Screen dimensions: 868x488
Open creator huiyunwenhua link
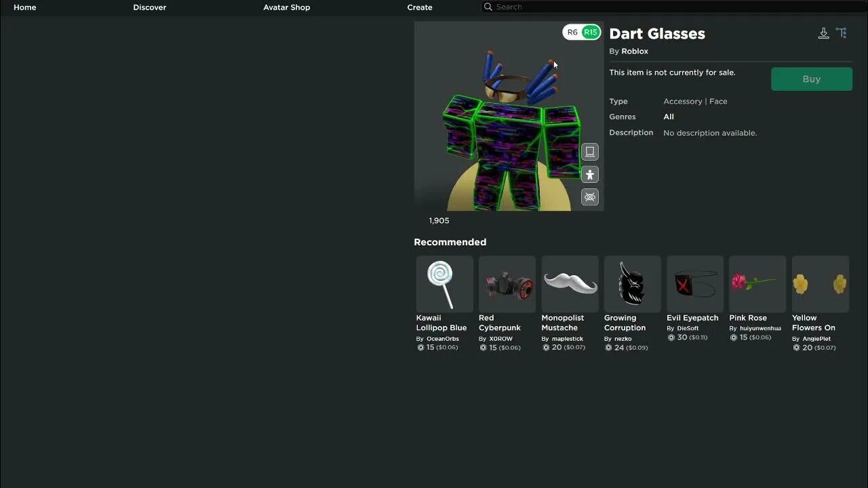[x=760, y=328]
